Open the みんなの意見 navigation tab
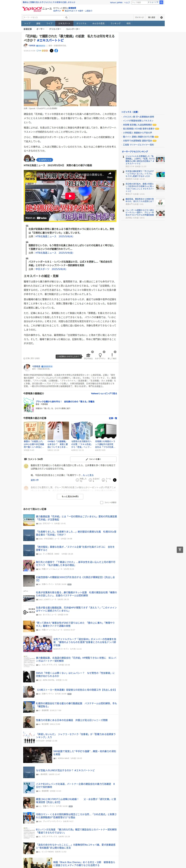 (x=98, y=24)
